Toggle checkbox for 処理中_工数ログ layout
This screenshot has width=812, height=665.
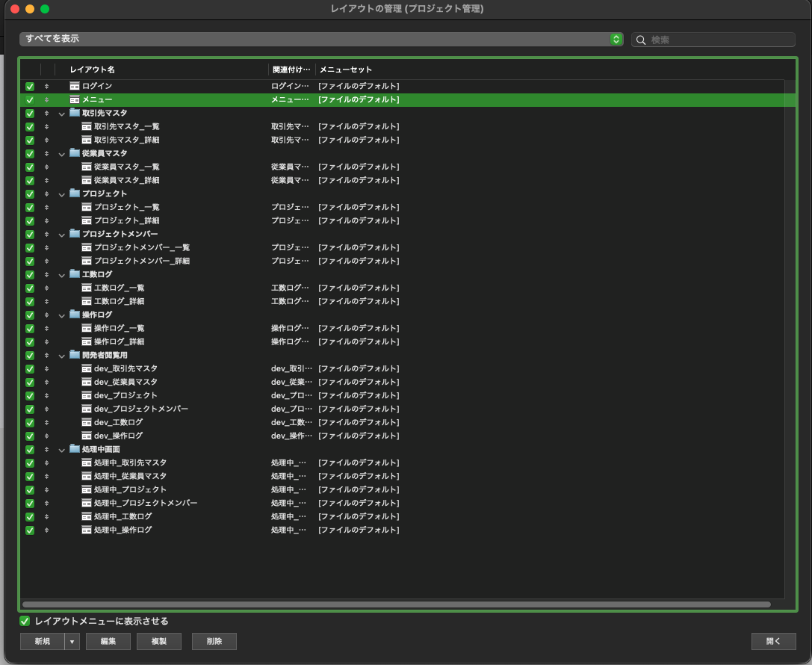30,517
